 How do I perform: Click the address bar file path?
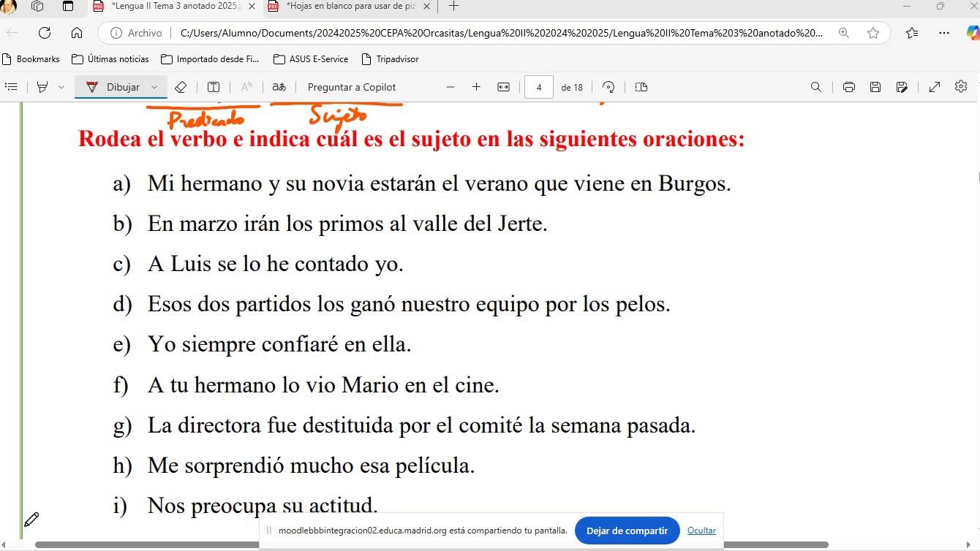[x=501, y=33]
